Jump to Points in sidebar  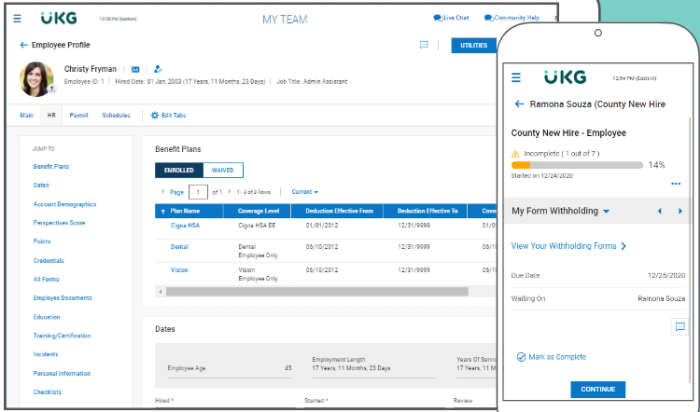tap(42, 241)
